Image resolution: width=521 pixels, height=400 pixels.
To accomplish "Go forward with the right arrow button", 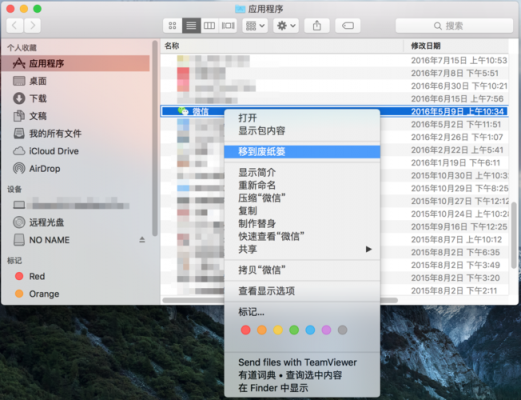I will tap(32, 26).
